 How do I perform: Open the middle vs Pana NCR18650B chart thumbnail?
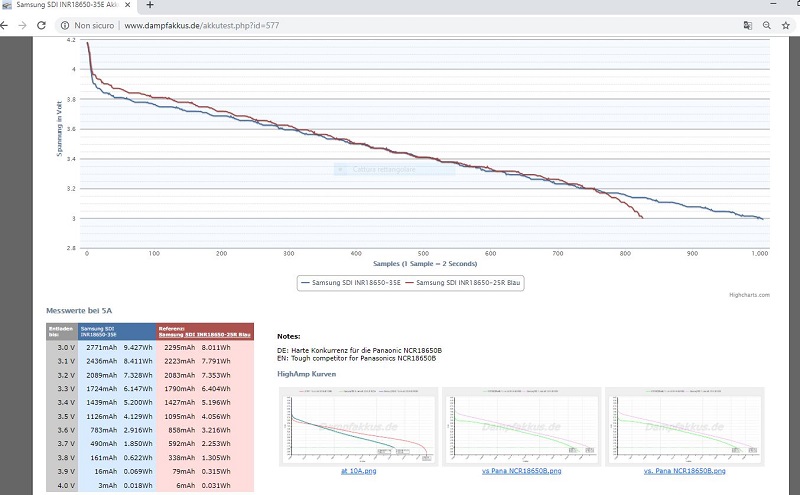click(x=521, y=427)
